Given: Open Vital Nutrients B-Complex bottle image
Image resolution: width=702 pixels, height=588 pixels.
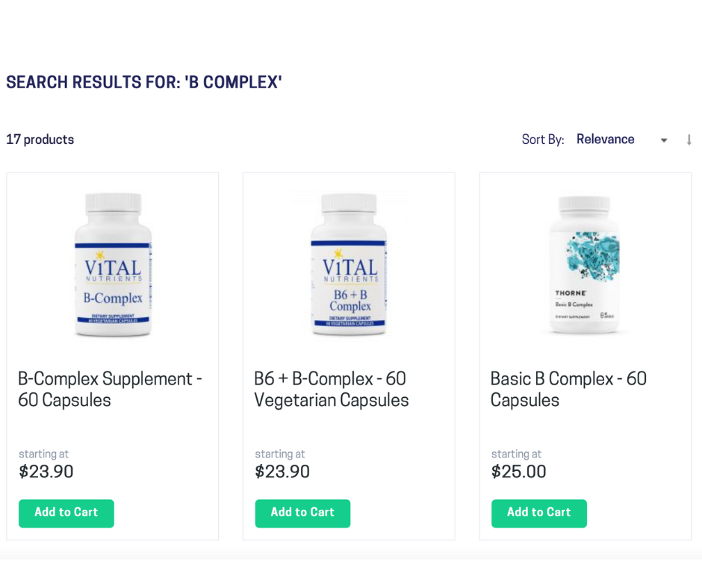Looking at the screenshot, I should 113,264.
